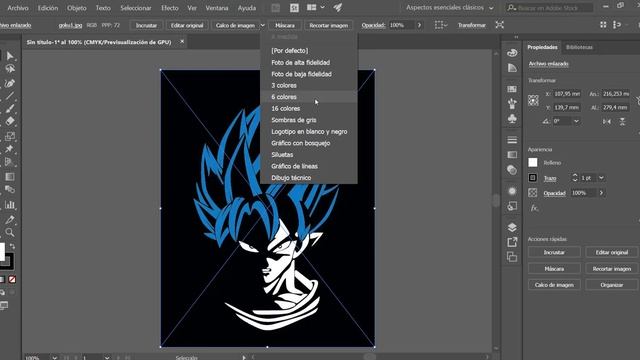Click Incrustar button in control bar
This screenshot has height=360, width=640.
[146, 25]
